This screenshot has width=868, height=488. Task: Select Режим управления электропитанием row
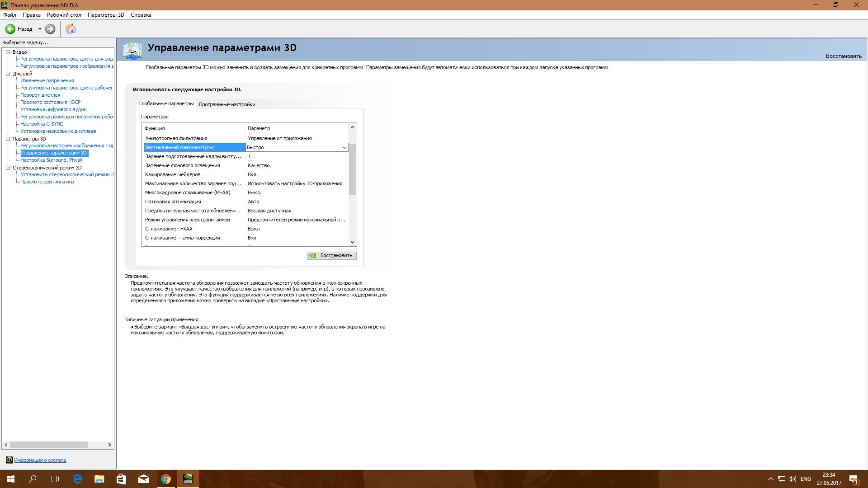[x=246, y=220]
